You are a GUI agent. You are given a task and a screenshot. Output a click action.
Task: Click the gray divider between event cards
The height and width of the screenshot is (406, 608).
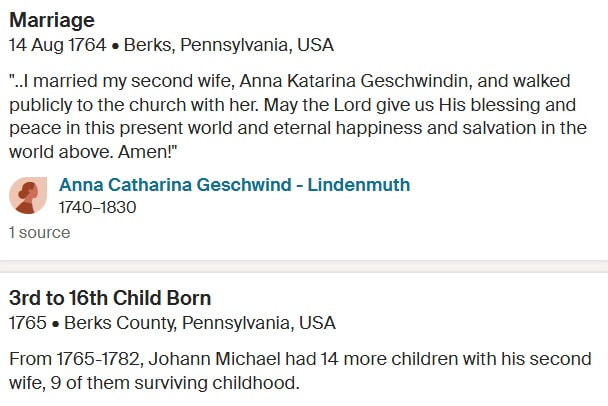point(304,266)
